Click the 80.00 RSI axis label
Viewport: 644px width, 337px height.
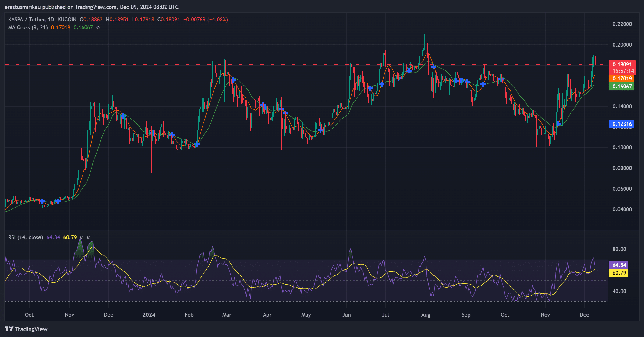619,249
